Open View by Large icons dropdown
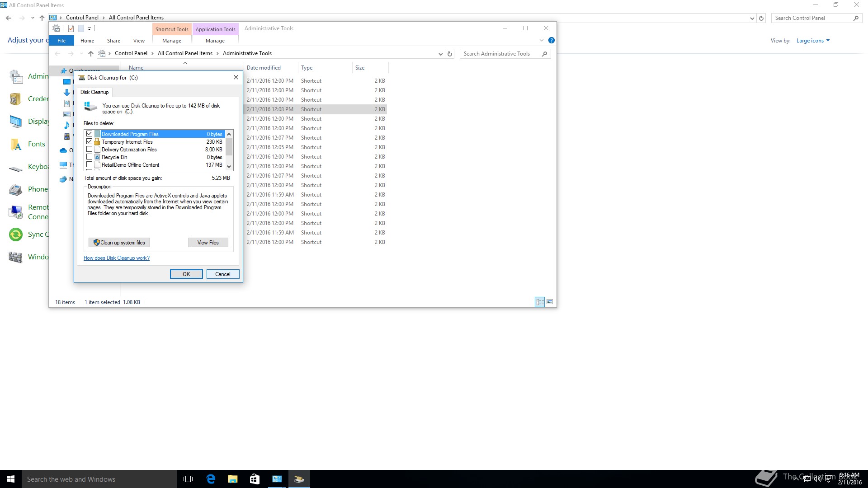868x488 pixels. [813, 41]
